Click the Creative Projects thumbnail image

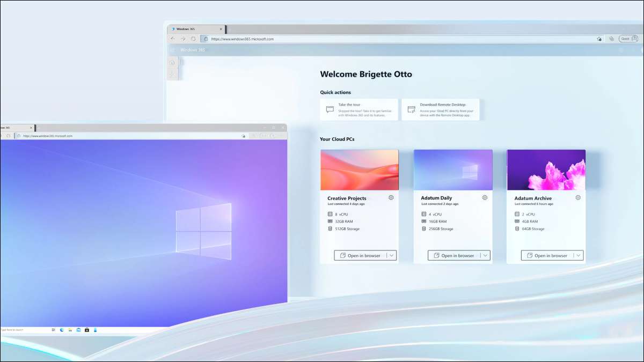[x=360, y=170]
